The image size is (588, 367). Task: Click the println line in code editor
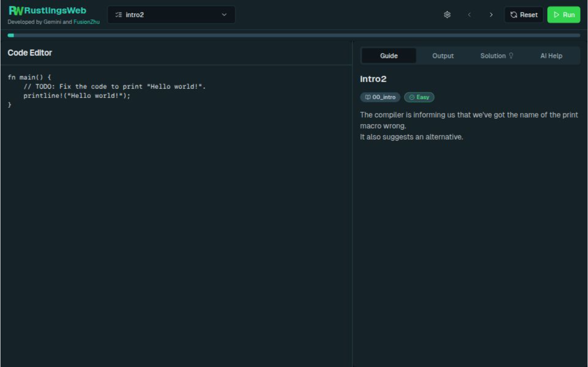click(77, 96)
